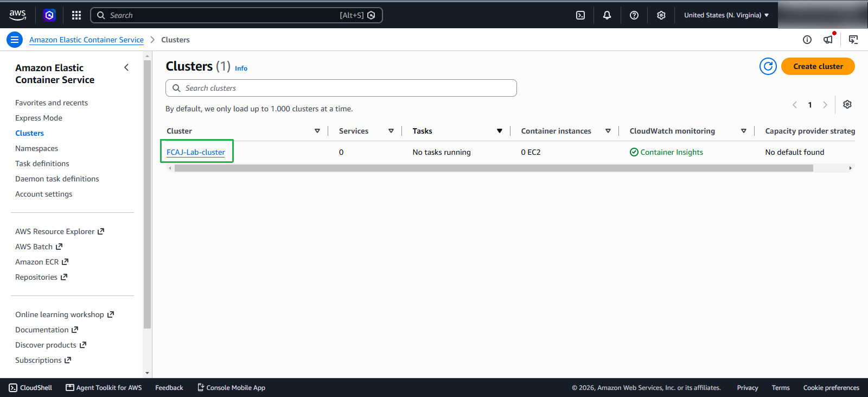
Task: Click the Create cluster button
Action: (818, 66)
